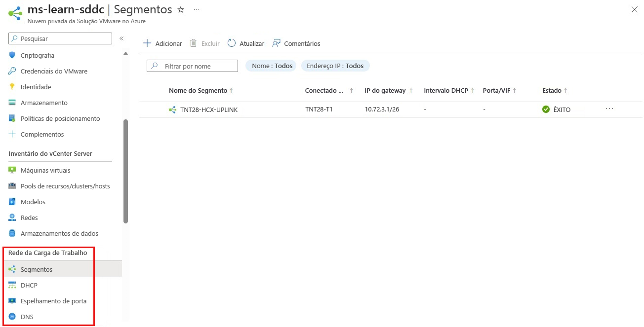The height and width of the screenshot is (327, 644).
Task: Open the Nome : Todos filter
Action: (x=271, y=66)
